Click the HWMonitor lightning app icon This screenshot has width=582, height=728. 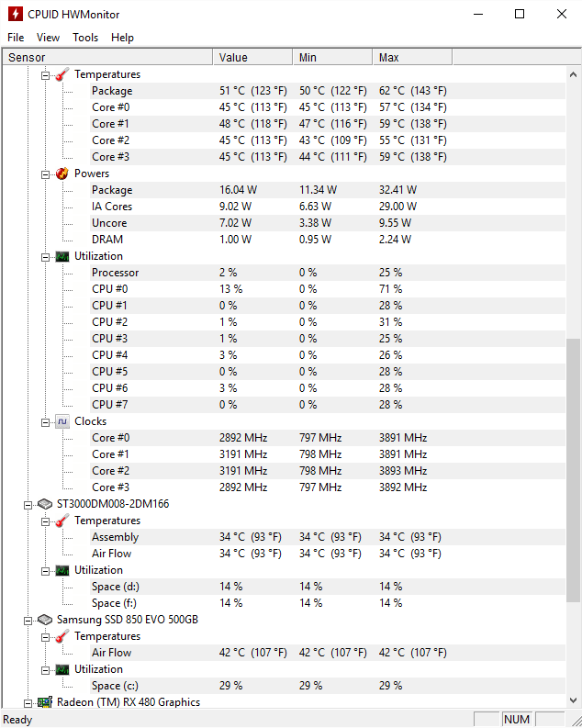[15, 14]
